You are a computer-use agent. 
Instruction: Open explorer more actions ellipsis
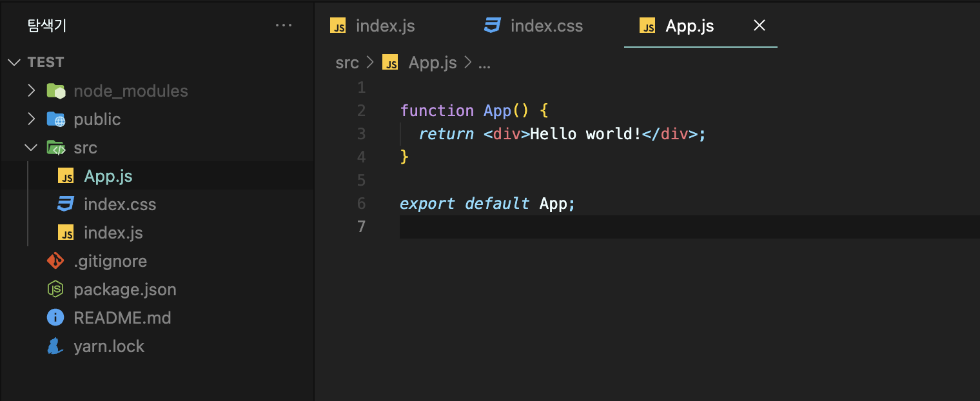[x=284, y=26]
